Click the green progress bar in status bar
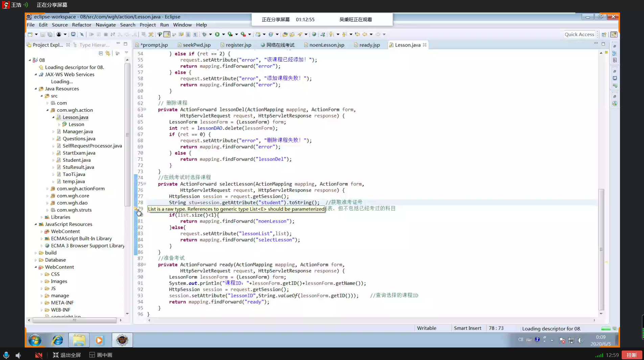644x360 pixels. pos(606,329)
